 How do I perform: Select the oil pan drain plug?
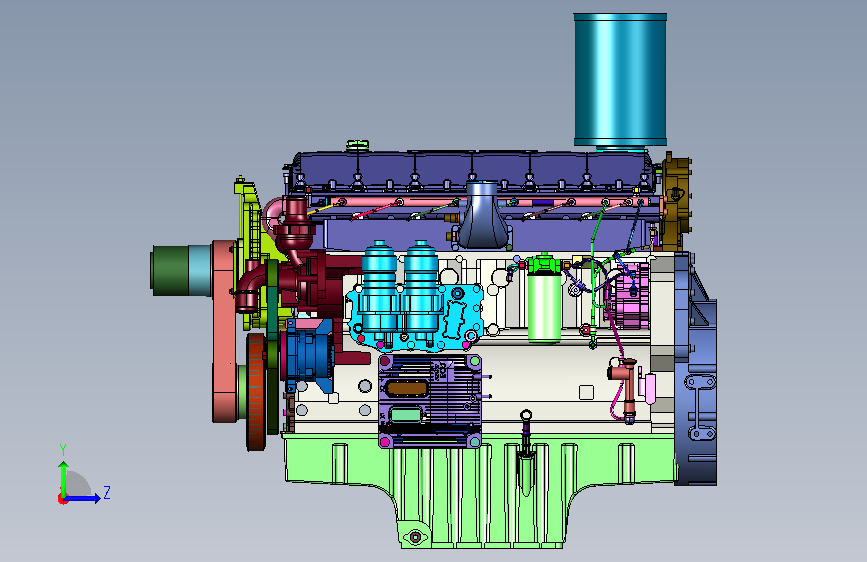[415, 537]
